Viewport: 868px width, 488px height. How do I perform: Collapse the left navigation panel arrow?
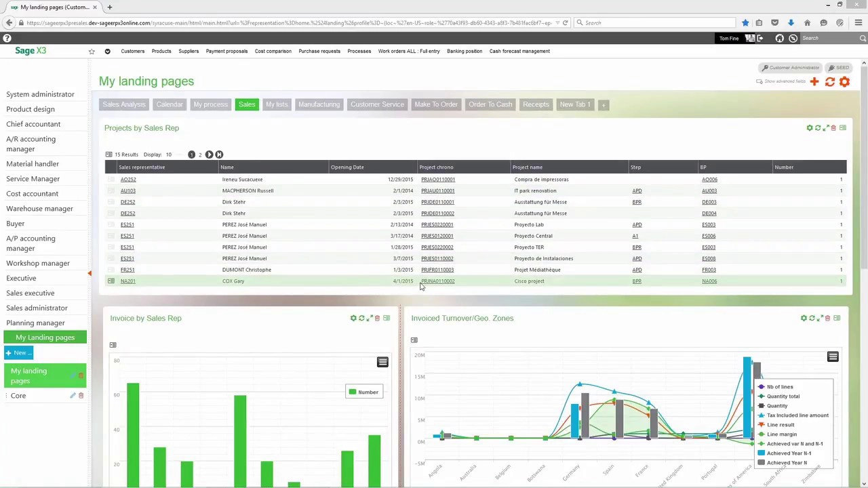tap(90, 273)
